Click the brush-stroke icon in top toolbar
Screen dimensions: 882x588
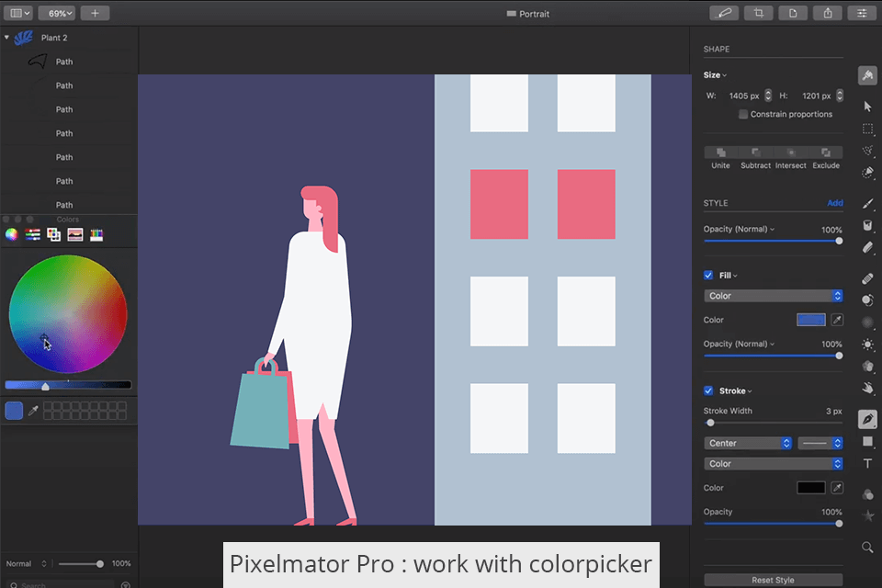(724, 13)
